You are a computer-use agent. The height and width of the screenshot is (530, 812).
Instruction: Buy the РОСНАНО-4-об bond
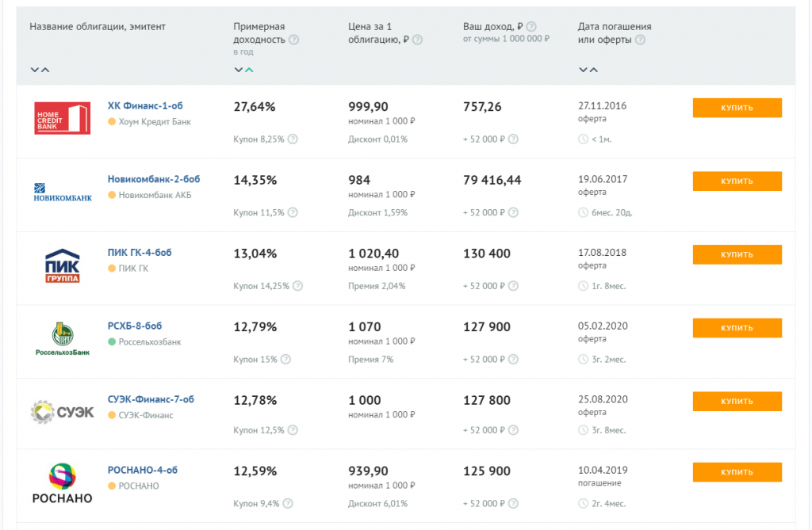tap(737, 472)
